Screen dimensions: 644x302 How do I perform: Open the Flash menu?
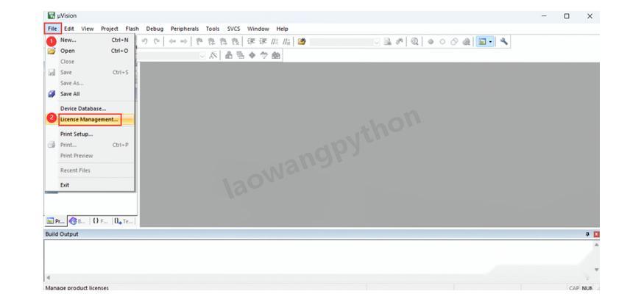tap(132, 29)
